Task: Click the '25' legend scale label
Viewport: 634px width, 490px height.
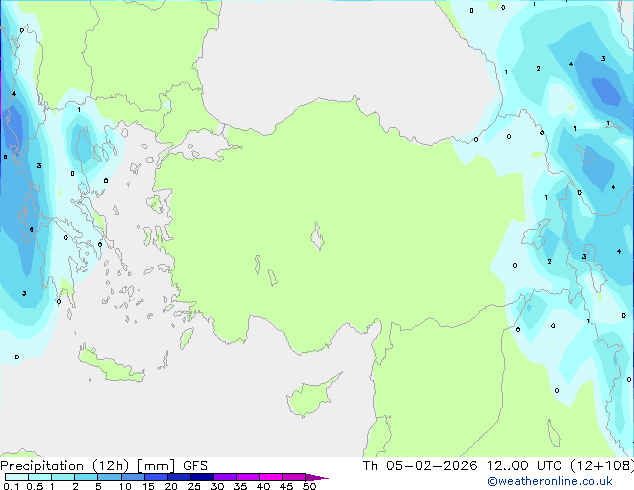Action: pos(194,486)
